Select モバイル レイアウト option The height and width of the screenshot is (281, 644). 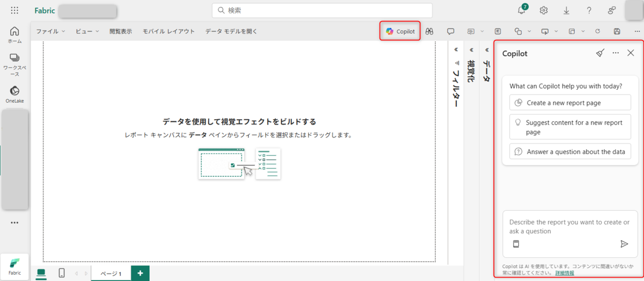[169, 31]
